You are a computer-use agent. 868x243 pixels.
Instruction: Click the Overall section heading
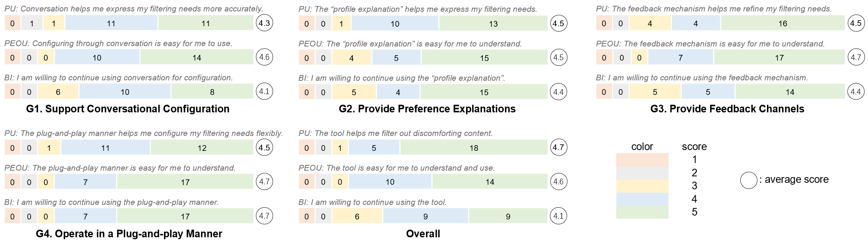[x=423, y=233]
